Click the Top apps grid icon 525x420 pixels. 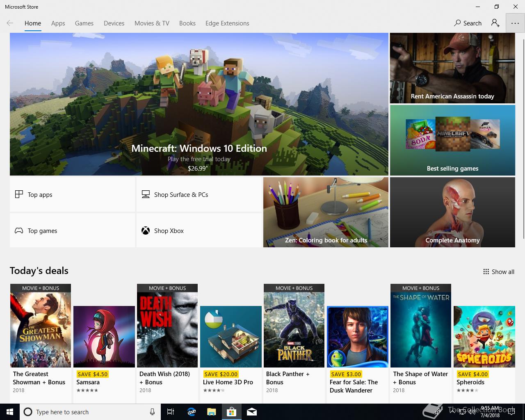click(x=19, y=194)
